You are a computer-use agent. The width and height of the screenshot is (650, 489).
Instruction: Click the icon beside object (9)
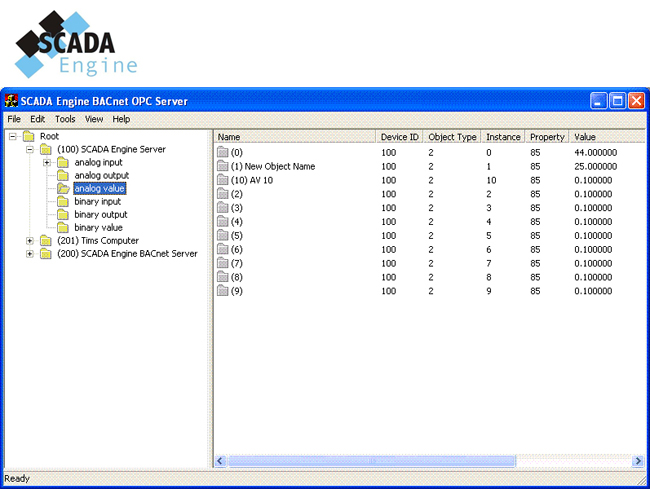(x=223, y=291)
